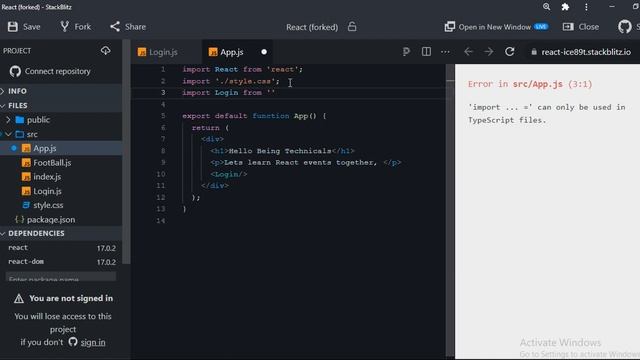Click the Fork icon in toolbar
Viewport: 640px width, 360px height.
pos(64,27)
